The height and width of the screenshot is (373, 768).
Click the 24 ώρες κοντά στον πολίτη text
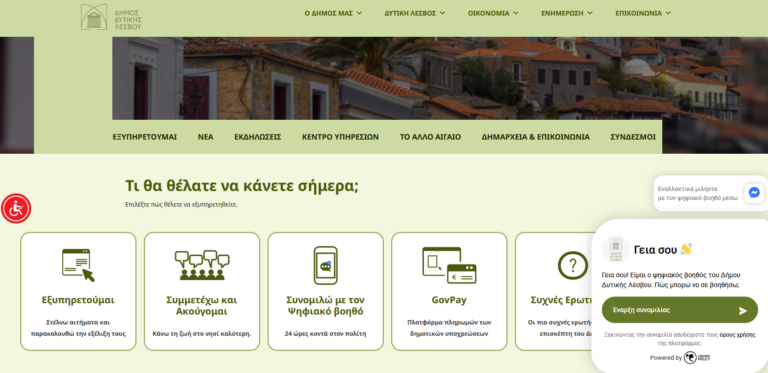(x=325, y=334)
